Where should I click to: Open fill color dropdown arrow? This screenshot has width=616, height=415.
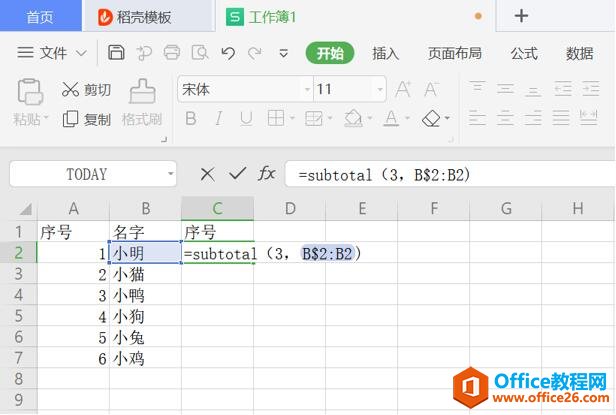(x=369, y=118)
